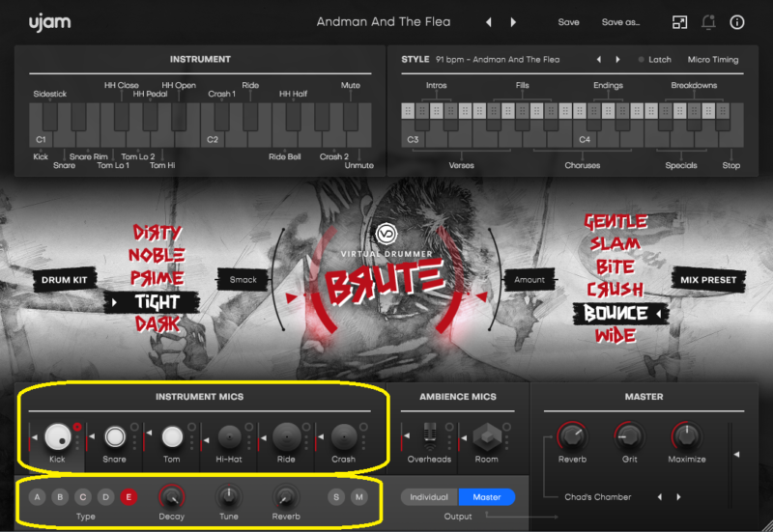This screenshot has height=532, width=773.
Task: Adjust the kick Tune knob
Action: [x=228, y=497]
